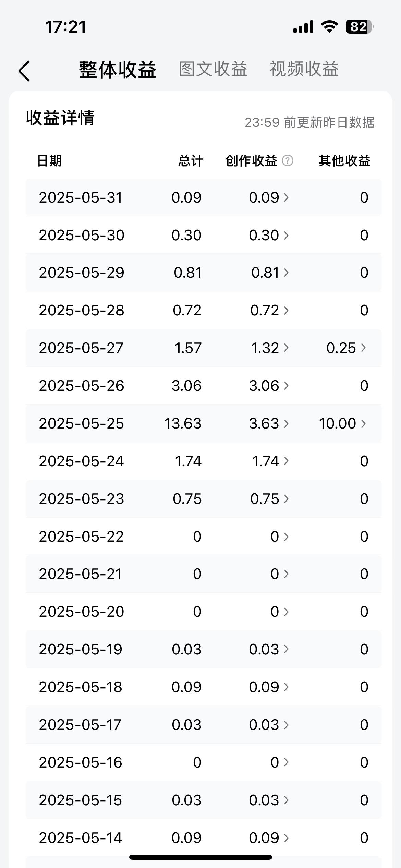The width and height of the screenshot is (401, 868).
Task: Switch to the 视频收益 tab
Action: tap(304, 69)
